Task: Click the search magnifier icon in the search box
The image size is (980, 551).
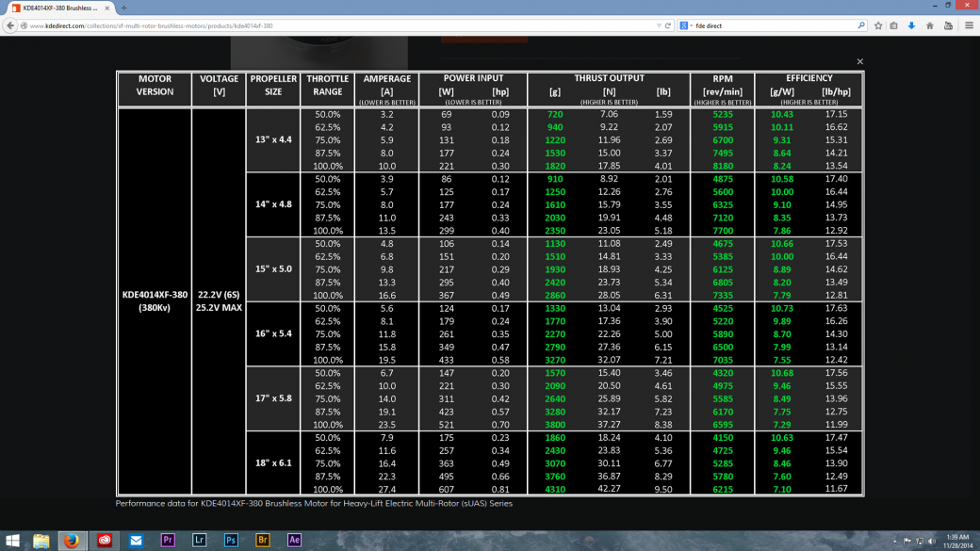Action: (x=860, y=25)
